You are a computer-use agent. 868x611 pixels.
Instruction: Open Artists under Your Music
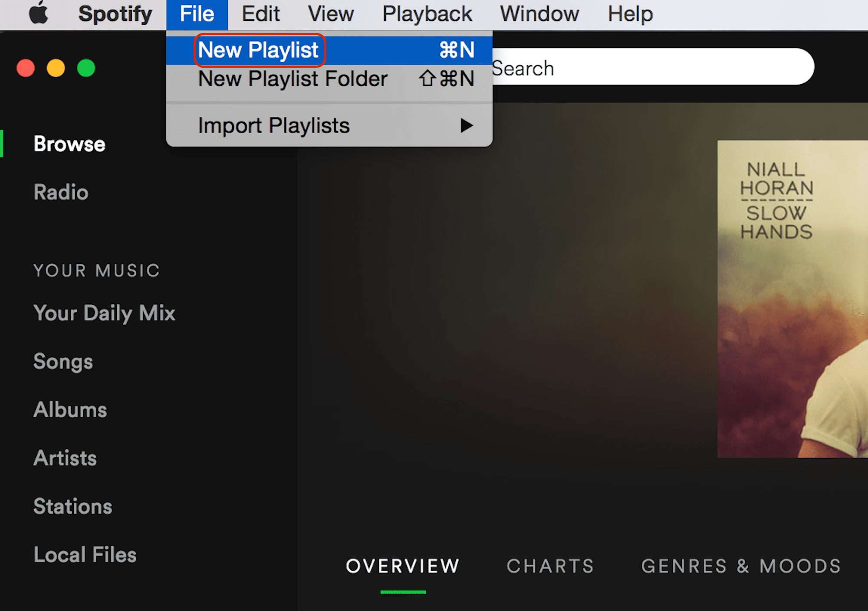click(x=65, y=458)
